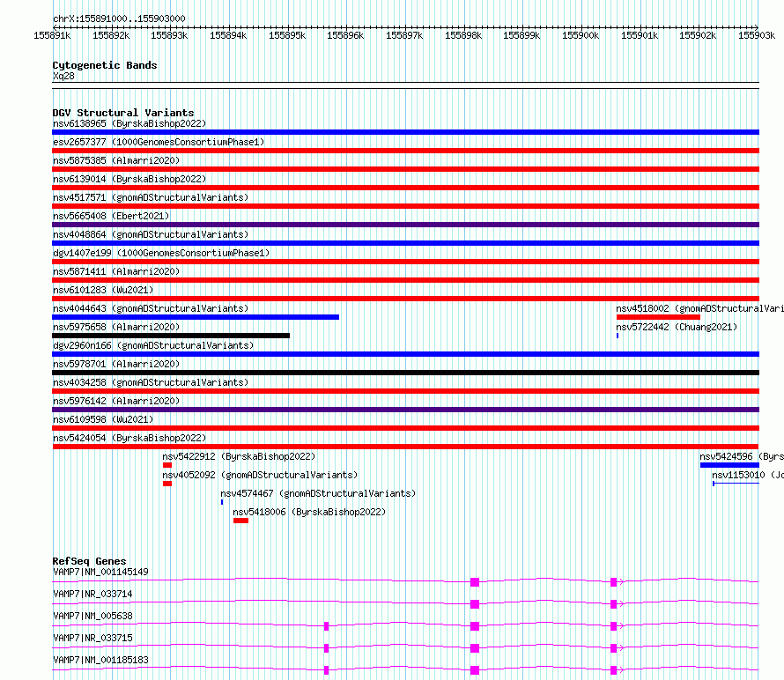This screenshot has height=680, width=784.
Task: Click dgv1407e199 (1000GenomesConsortiumPhase1) label
Action: (161, 253)
